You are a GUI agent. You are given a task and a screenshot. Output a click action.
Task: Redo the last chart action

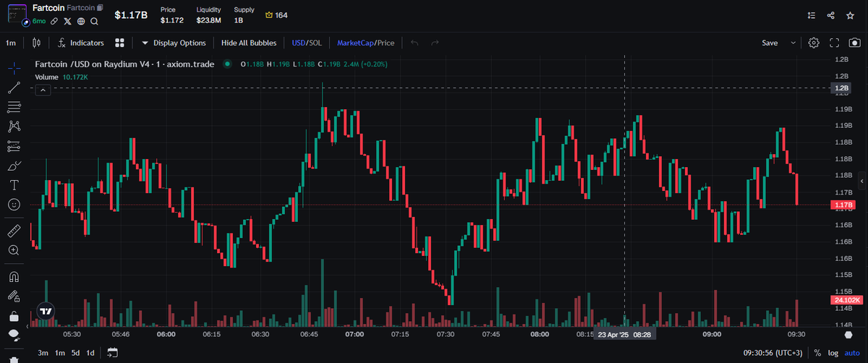[x=435, y=43]
